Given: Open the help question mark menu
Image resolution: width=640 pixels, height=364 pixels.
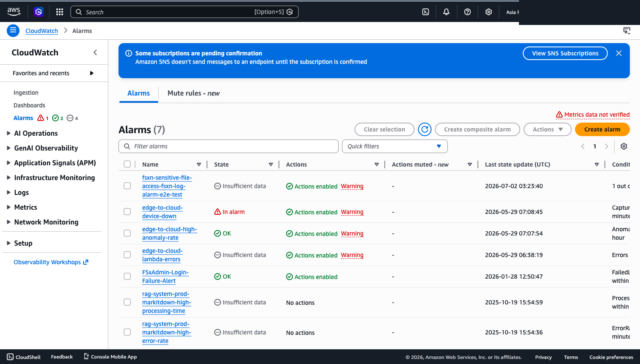Looking at the screenshot, I should pyautogui.click(x=467, y=12).
